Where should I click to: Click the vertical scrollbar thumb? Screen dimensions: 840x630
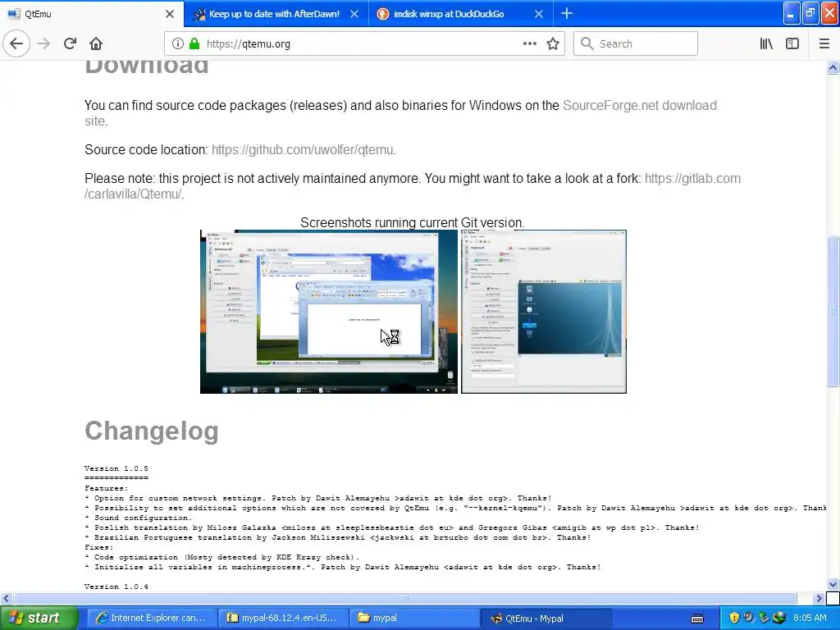pyautogui.click(x=833, y=311)
